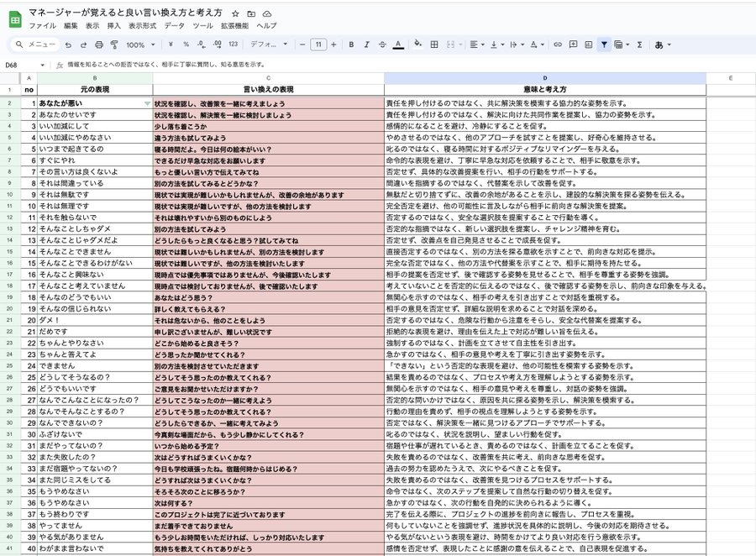Select cell 少し落ち着こうか
Viewport: 756px width, 556px height.
pyautogui.click(x=269, y=126)
